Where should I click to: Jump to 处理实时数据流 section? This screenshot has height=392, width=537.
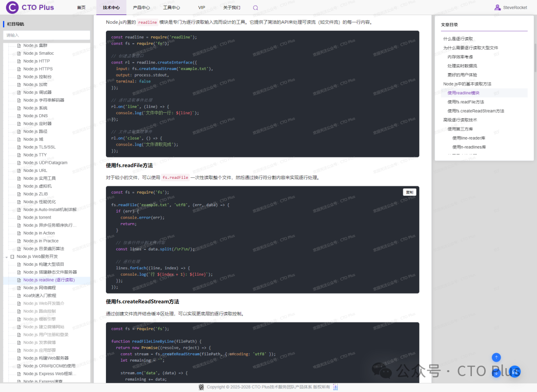462,66
